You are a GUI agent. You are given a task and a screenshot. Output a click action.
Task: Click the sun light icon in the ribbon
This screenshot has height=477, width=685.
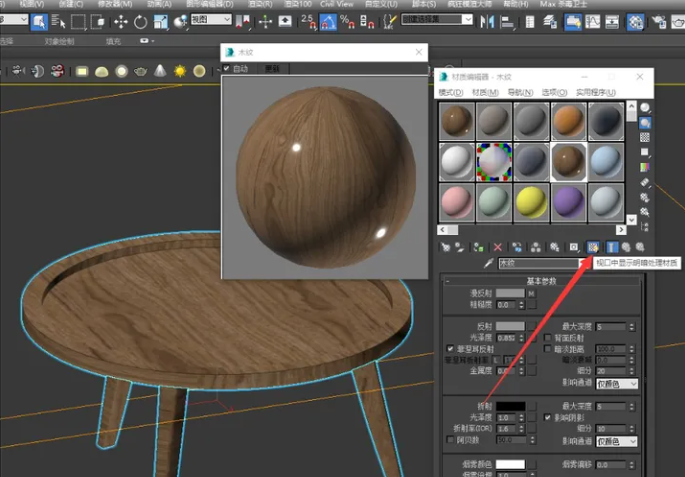tap(180, 71)
